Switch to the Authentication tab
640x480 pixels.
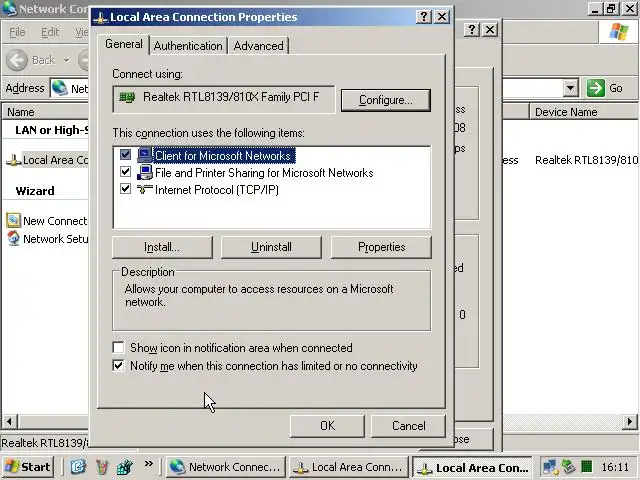[x=188, y=46]
